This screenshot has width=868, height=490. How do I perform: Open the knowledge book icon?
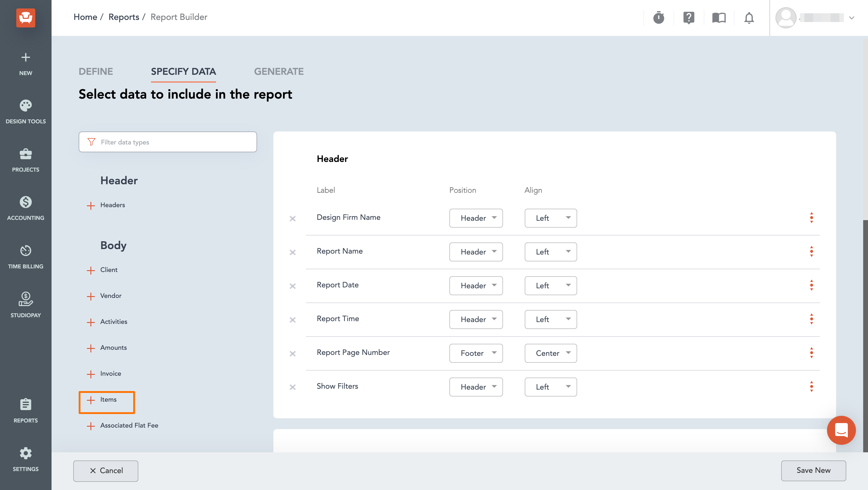719,17
